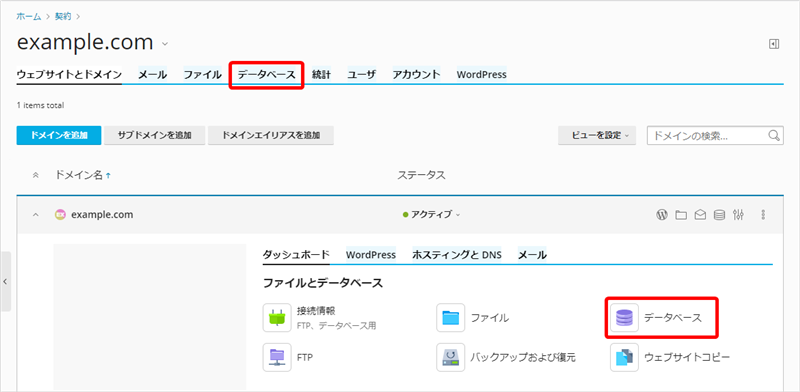The width and height of the screenshot is (800, 392).
Task: Open the three-dot more menu for example.com
Action: 763,215
